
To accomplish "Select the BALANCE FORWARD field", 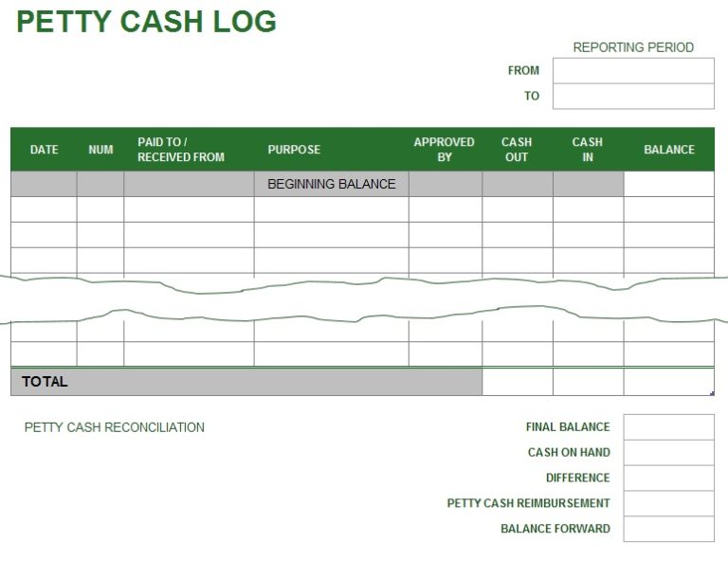I will tap(669, 529).
